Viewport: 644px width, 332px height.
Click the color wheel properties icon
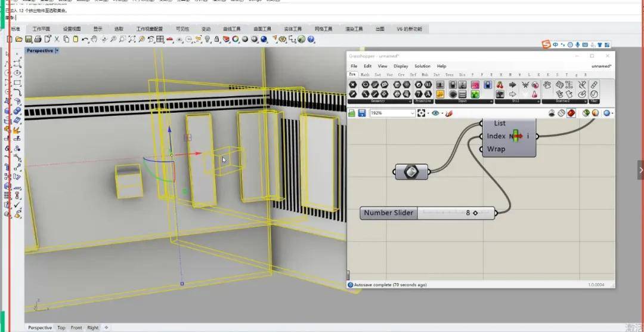(x=236, y=39)
